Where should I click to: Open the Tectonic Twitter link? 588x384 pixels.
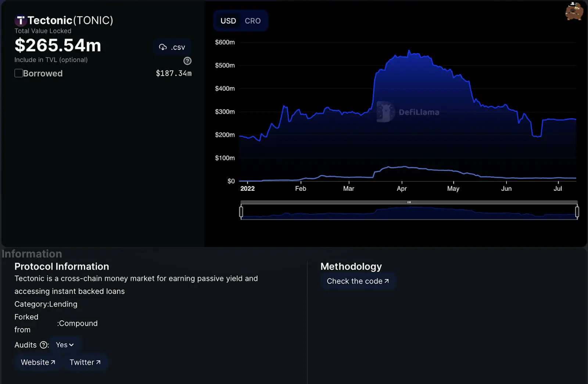(85, 362)
